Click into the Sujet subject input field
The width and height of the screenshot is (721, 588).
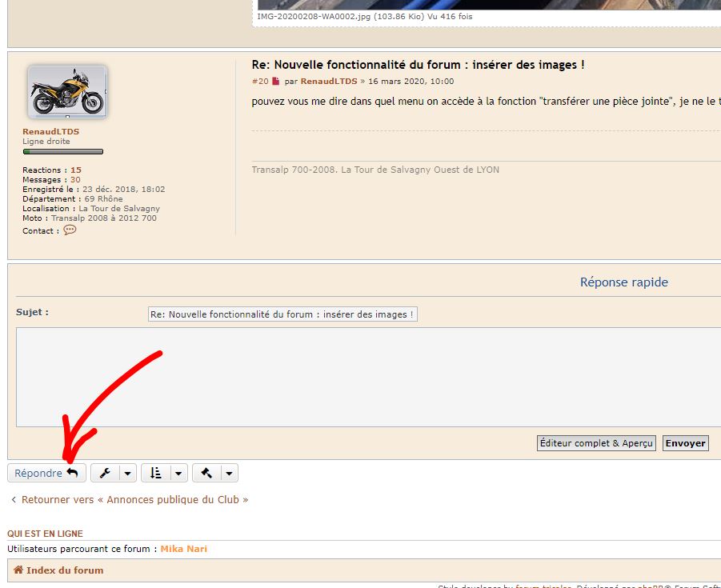282,314
